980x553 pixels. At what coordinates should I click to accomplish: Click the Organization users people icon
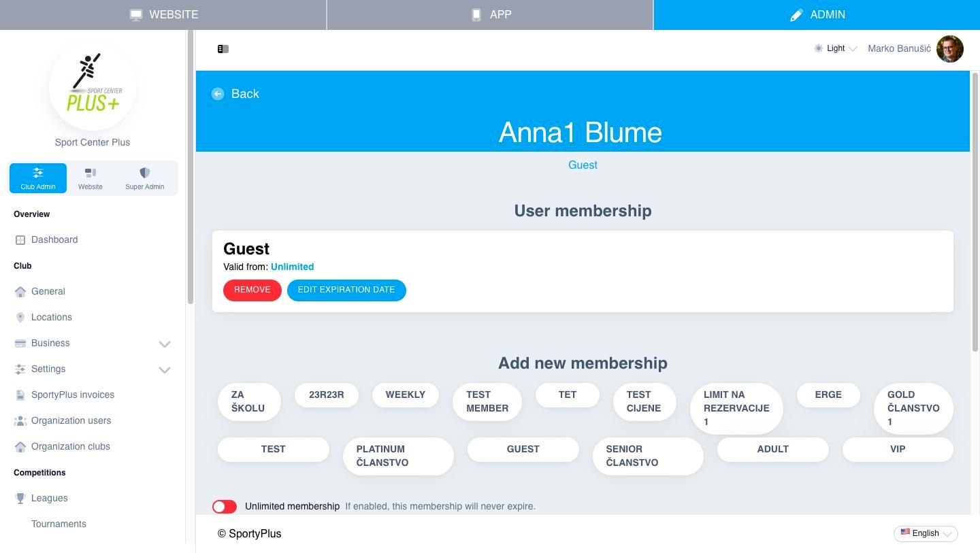pyautogui.click(x=20, y=421)
